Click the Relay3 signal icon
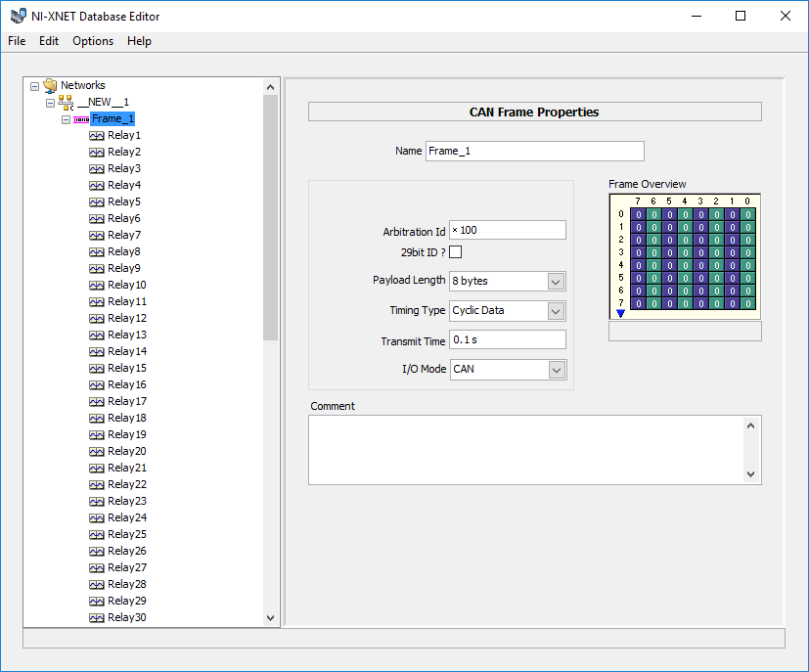The image size is (809, 672). tap(97, 168)
